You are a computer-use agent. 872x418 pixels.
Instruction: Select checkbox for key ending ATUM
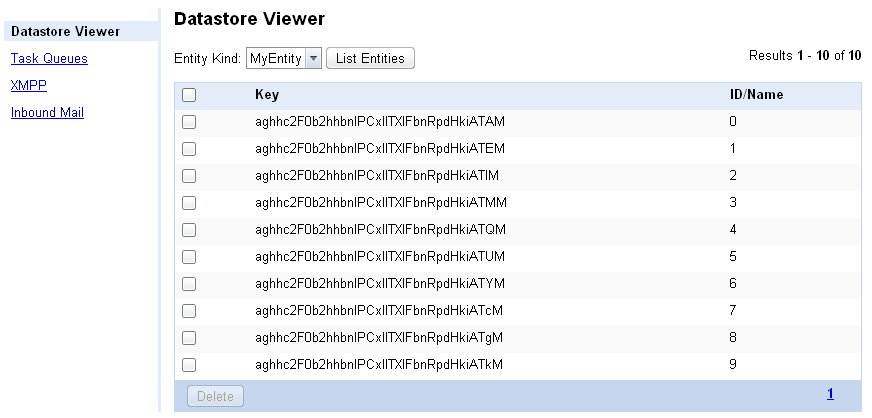point(189,257)
